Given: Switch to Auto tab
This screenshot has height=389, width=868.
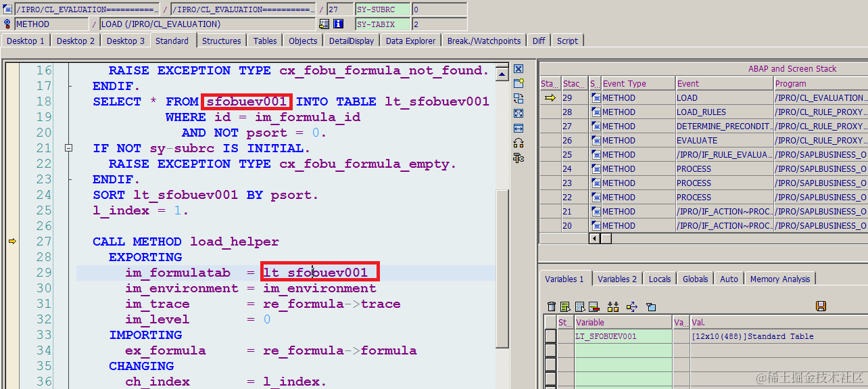Looking at the screenshot, I should (x=729, y=279).
